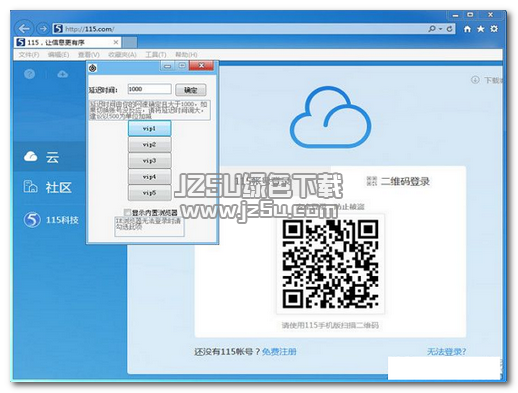
Task: Close the small vip tool dialog
Action: point(201,66)
